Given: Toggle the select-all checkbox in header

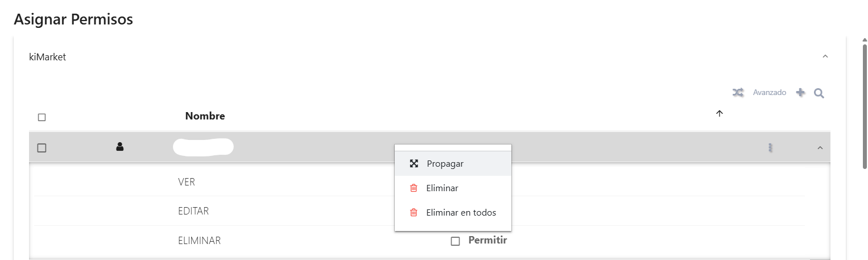Looking at the screenshot, I should 42,118.
